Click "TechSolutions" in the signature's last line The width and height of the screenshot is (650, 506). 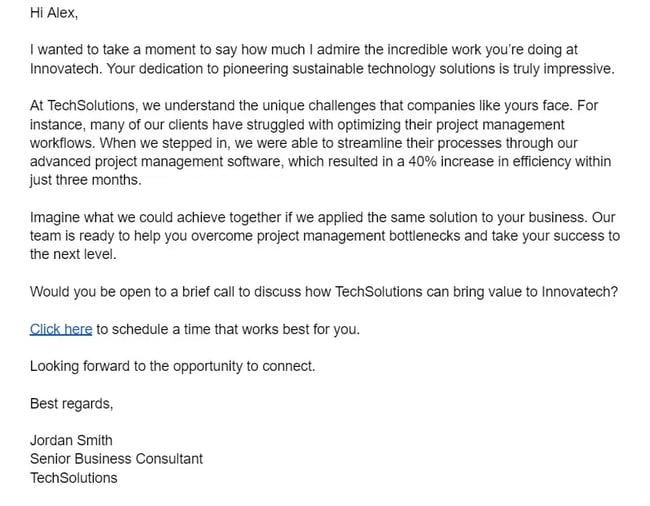pos(73,478)
